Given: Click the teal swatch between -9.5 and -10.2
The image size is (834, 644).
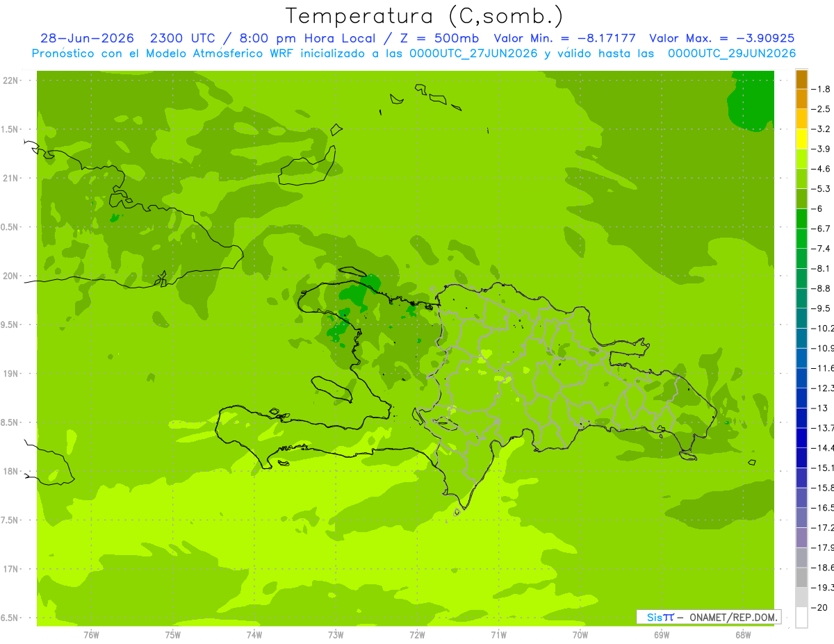Looking at the screenshot, I should coord(801,318).
